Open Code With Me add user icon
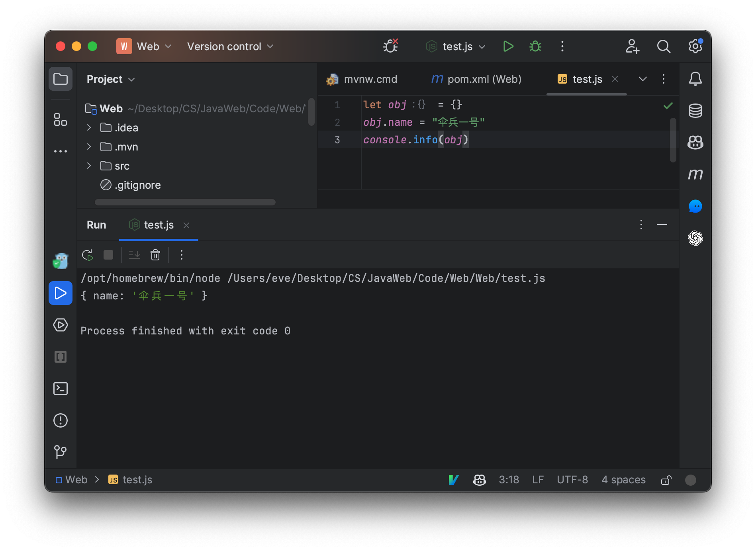The image size is (756, 551). (632, 47)
